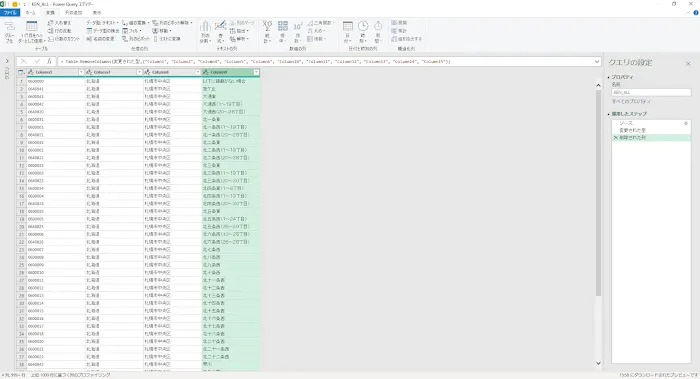
Task: Switch to the Home (ホーム) tab
Action: [x=30, y=13]
